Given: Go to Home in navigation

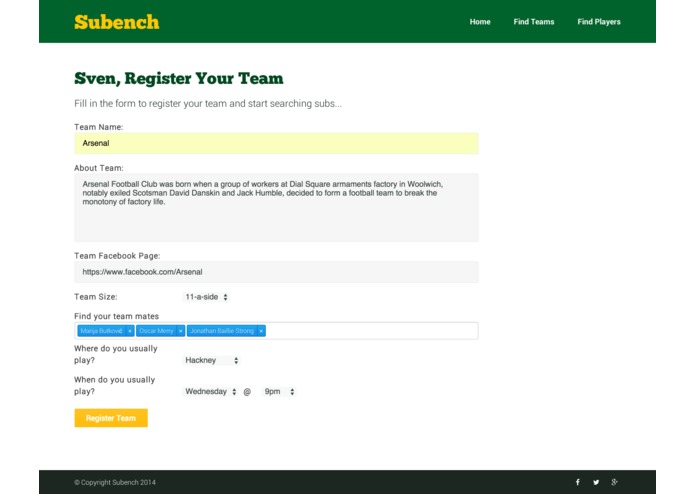Looking at the screenshot, I should tap(480, 22).
